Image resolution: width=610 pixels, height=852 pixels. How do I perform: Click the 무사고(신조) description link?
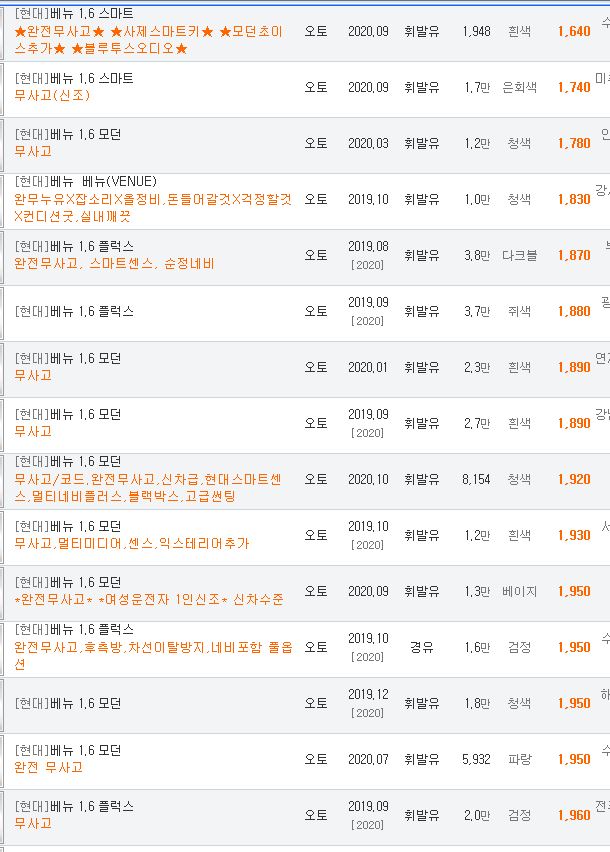tap(52, 95)
